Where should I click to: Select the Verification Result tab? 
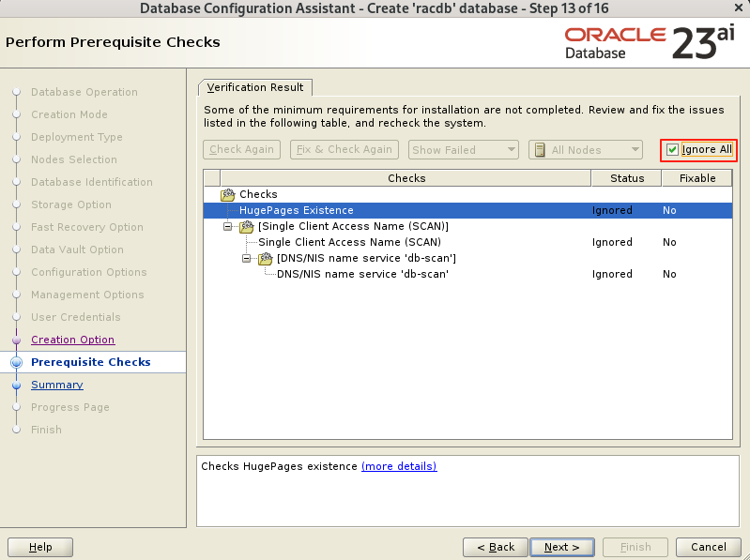pos(255,87)
